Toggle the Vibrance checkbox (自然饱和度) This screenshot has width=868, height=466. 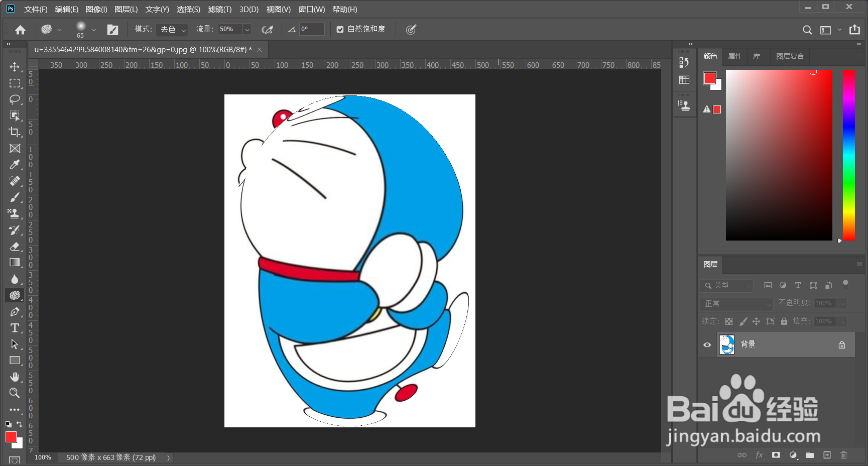click(340, 30)
